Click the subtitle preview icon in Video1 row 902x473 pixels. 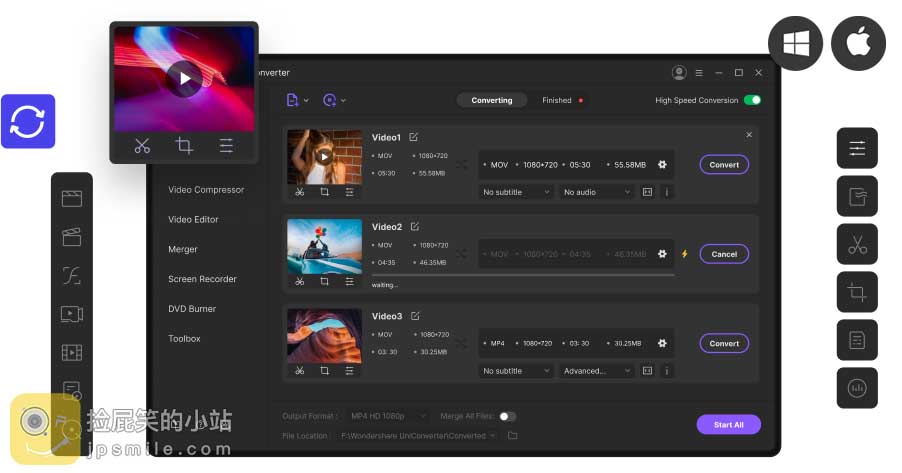pyautogui.click(x=647, y=192)
